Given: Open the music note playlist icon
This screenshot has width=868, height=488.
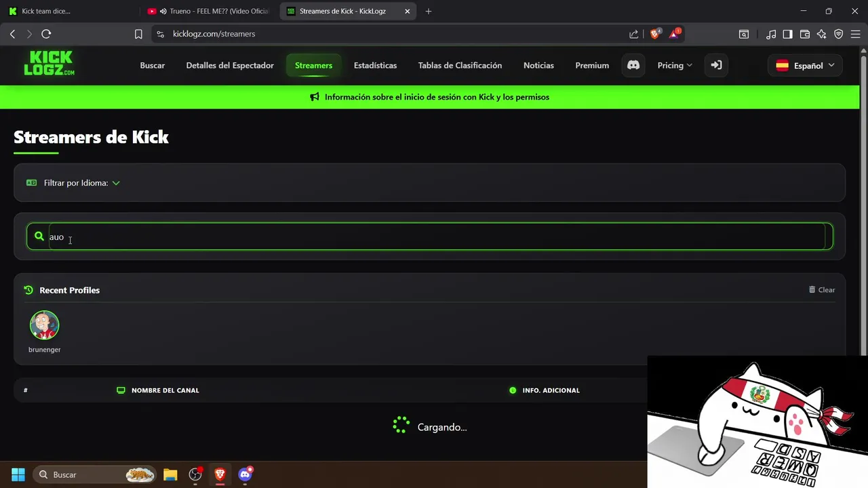Looking at the screenshot, I should coord(771,34).
